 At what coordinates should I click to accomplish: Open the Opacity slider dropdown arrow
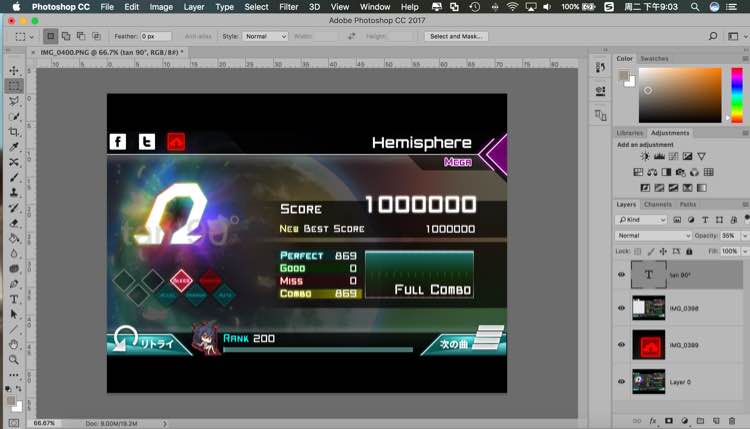click(745, 235)
